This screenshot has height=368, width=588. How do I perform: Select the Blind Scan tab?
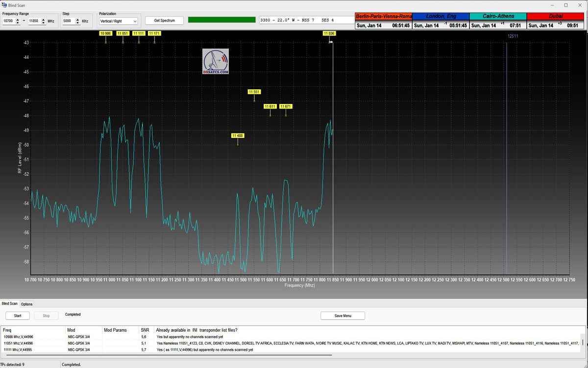9,304
